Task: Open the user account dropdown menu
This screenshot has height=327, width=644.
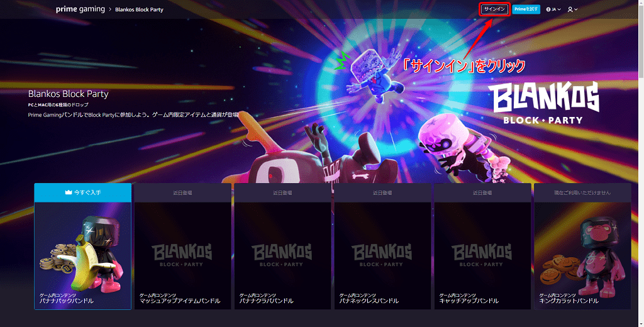Action: 572,9
